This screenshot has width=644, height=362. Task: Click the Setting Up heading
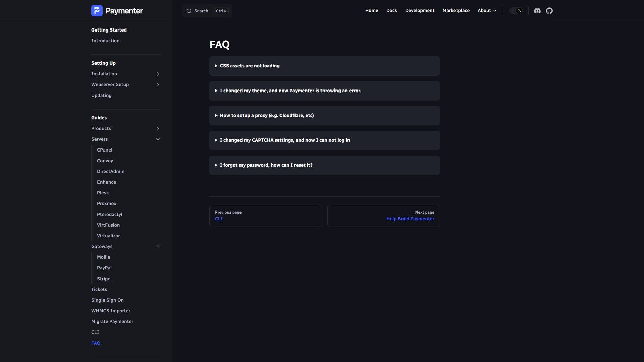[x=103, y=63]
